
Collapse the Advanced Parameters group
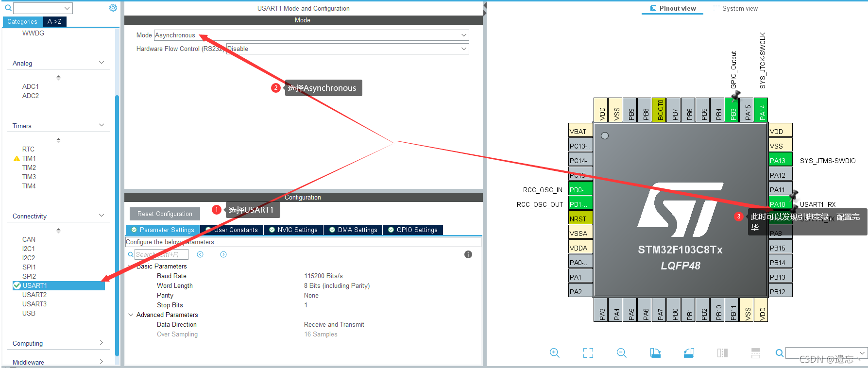pyautogui.click(x=131, y=315)
